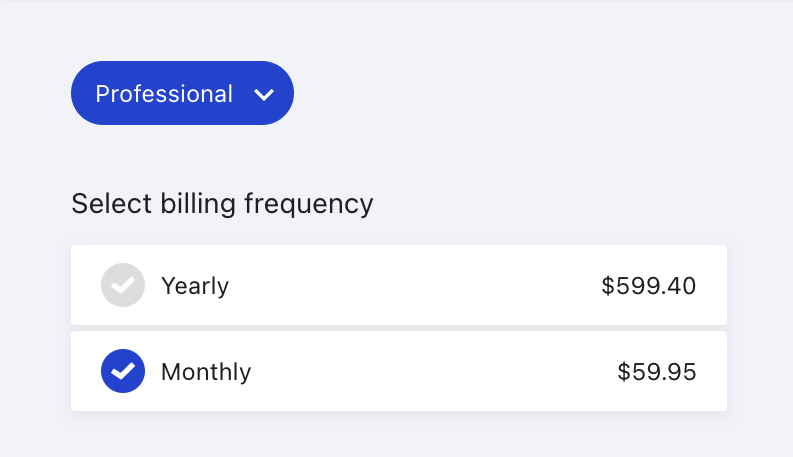Click the Monthly text label
This screenshot has height=457, width=793.
(x=206, y=372)
